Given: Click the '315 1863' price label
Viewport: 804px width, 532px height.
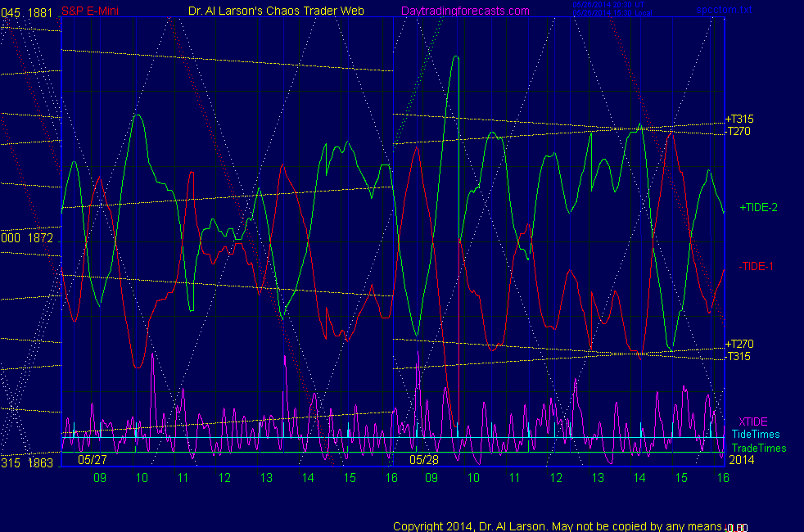Looking at the screenshot, I should point(27,462).
